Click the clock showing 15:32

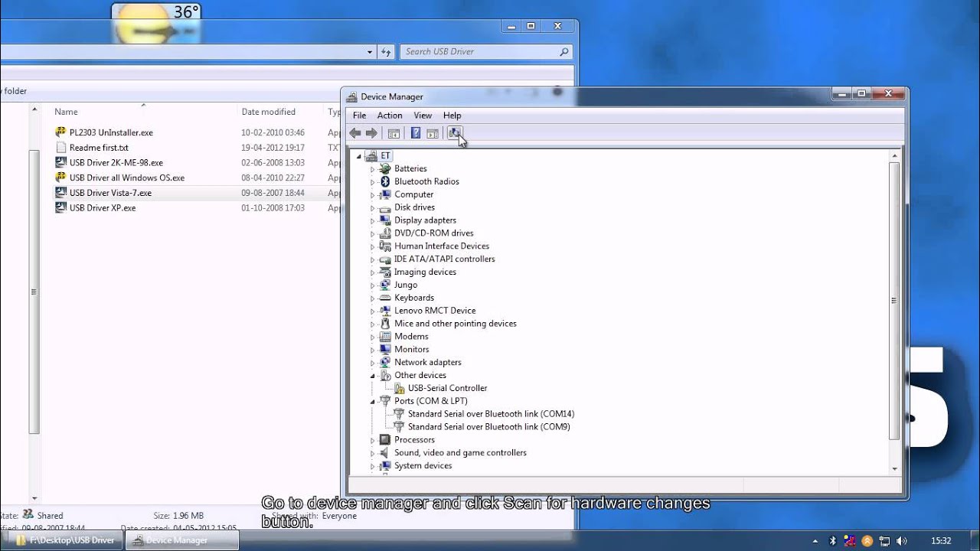pyautogui.click(x=941, y=540)
